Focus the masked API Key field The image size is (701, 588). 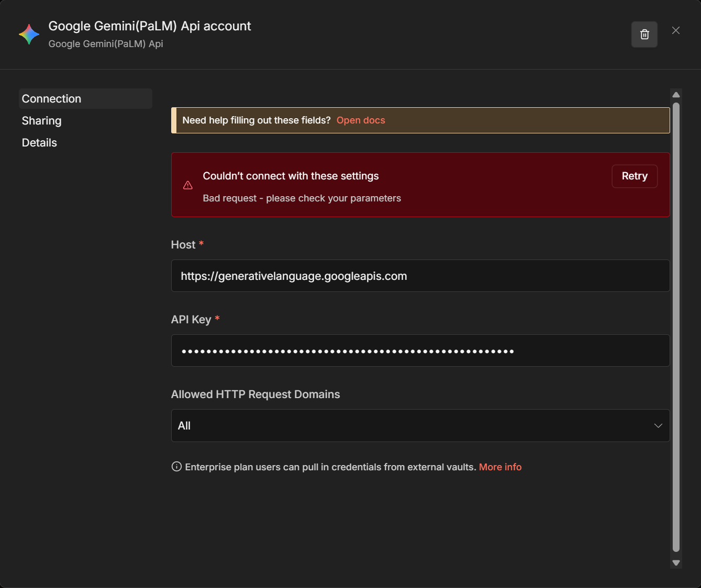click(x=420, y=350)
